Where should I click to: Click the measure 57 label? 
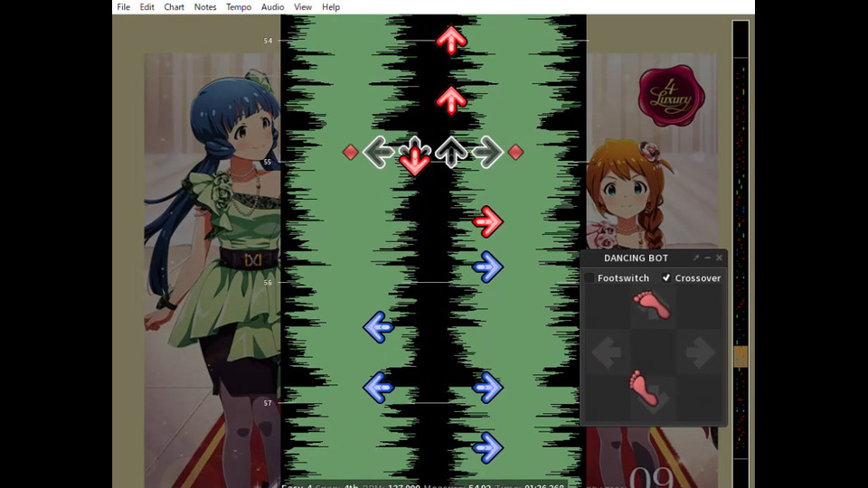[x=268, y=403]
